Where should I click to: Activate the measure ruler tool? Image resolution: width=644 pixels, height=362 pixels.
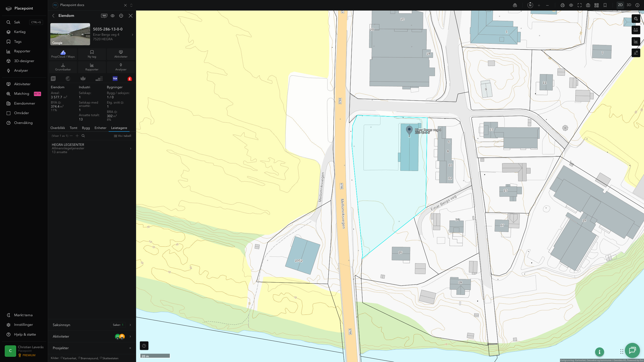[x=636, y=30]
